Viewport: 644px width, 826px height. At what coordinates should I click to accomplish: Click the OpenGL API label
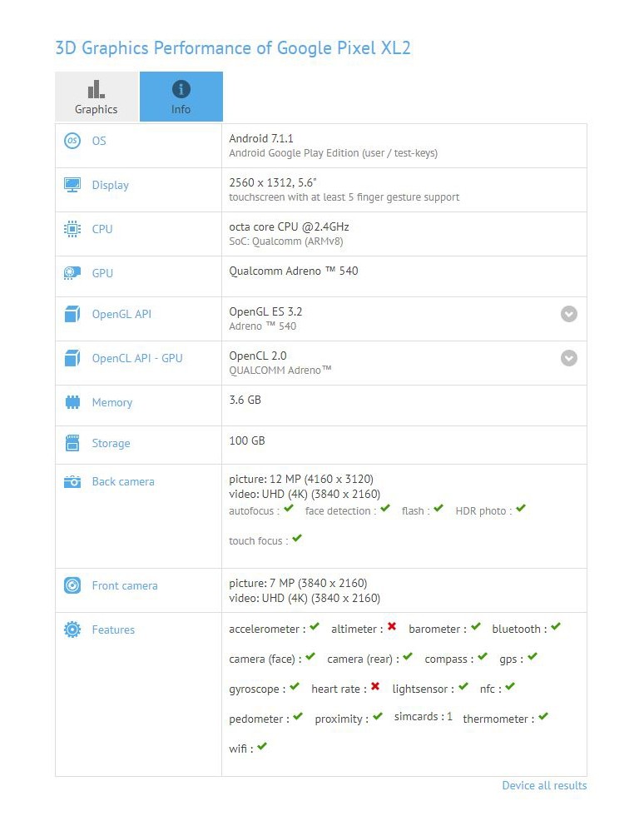pos(121,314)
